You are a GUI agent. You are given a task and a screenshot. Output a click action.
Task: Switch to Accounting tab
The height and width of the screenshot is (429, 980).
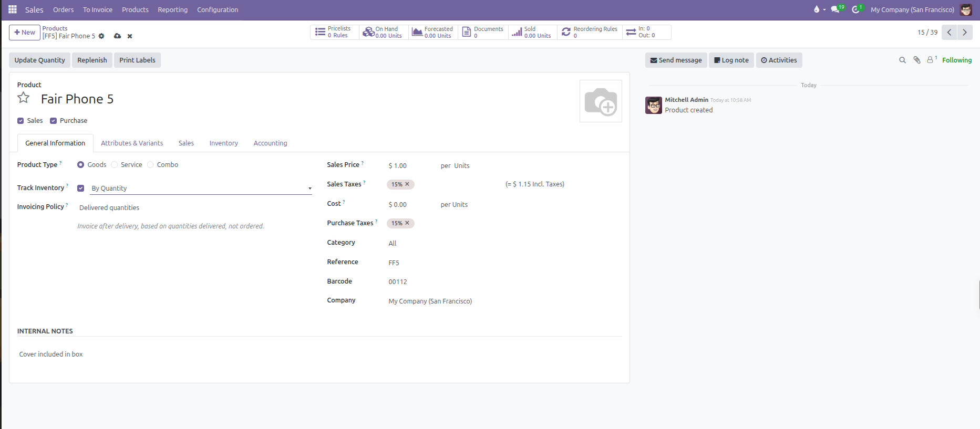pyautogui.click(x=270, y=143)
